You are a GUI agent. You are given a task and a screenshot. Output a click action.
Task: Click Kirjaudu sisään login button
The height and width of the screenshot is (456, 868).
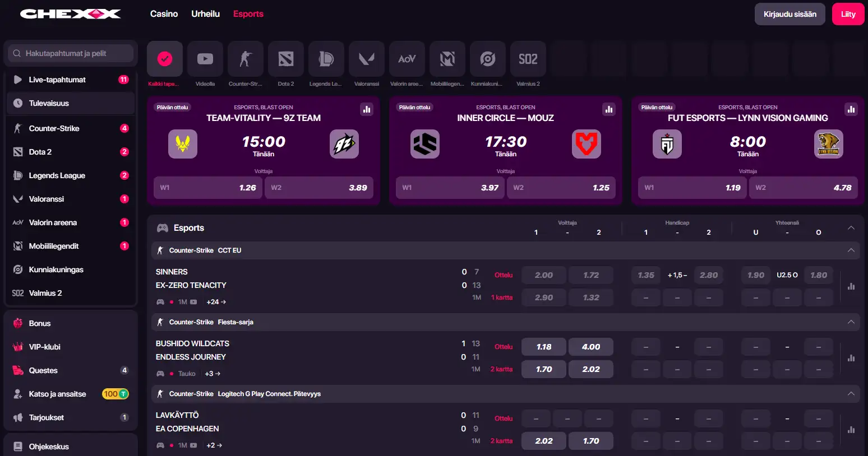(x=790, y=14)
